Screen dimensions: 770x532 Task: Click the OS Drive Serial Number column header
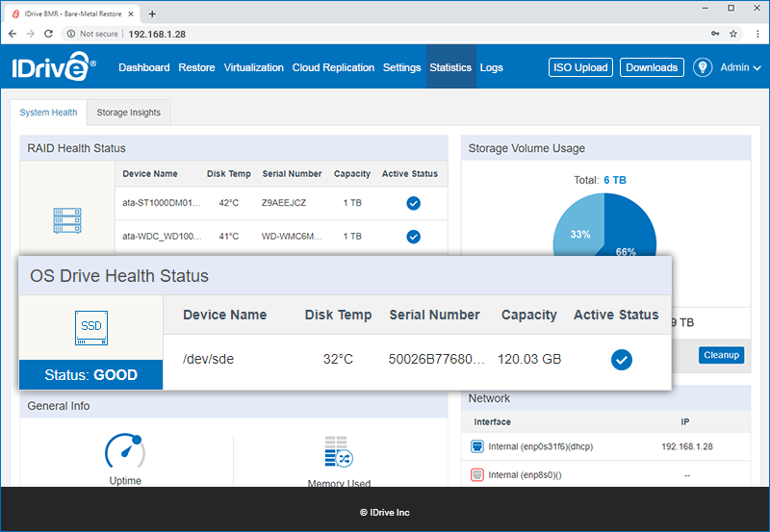pyautogui.click(x=435, y=315)
